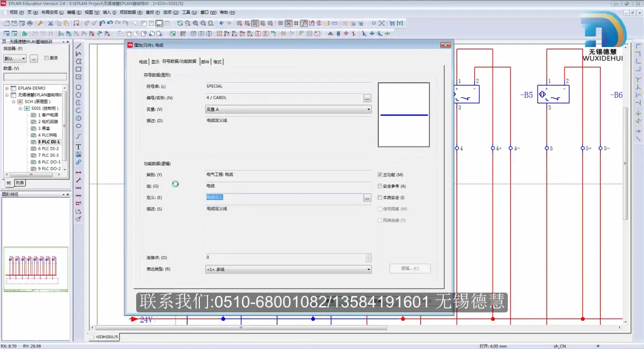Close the 属性(元件) dialog

[x=446, y=45]
